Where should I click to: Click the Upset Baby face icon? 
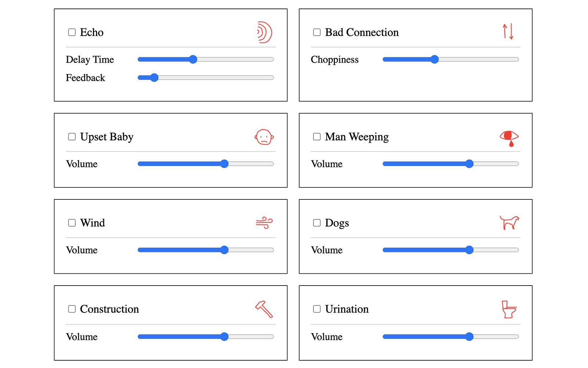click(x=264, y=137)
